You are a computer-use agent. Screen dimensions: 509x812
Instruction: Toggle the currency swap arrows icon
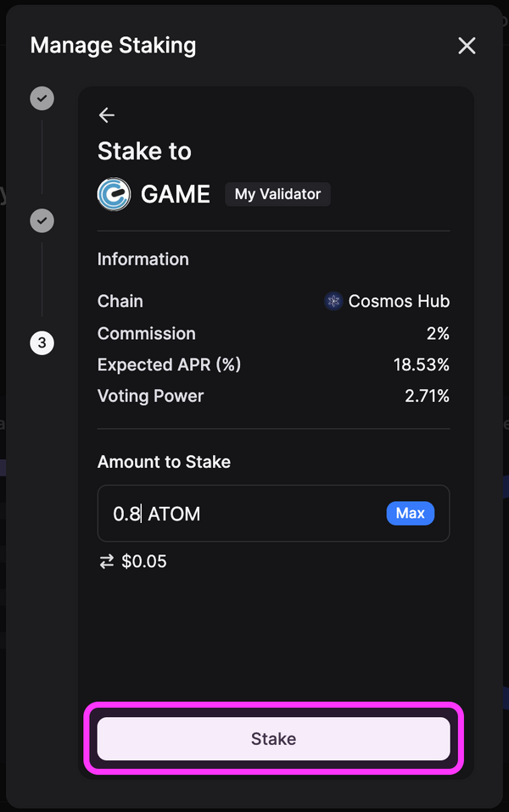(x=106, y=561)
